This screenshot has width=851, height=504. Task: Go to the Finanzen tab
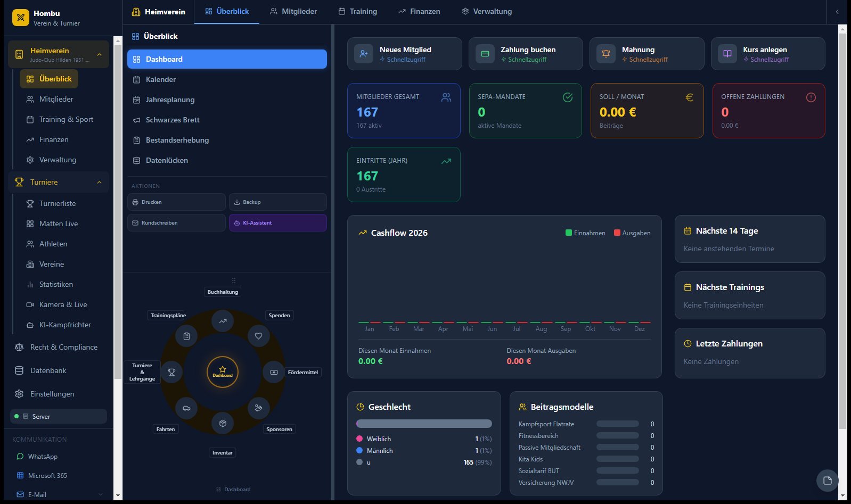(419, 12)
